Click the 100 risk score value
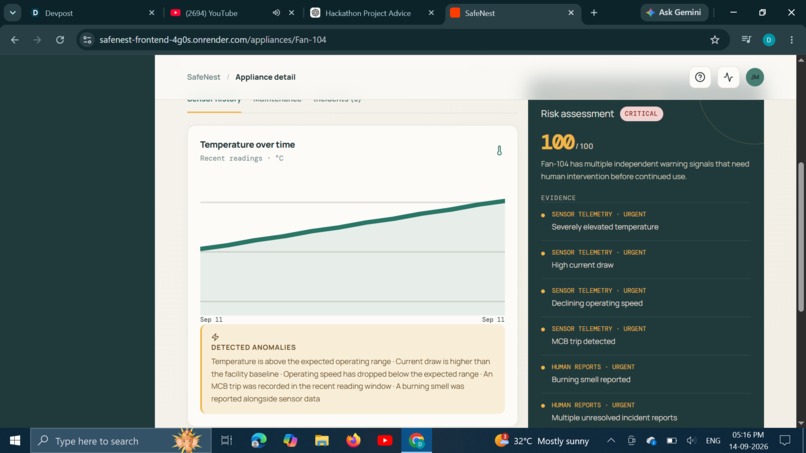 pyautogui.click(x=557, y=142)
